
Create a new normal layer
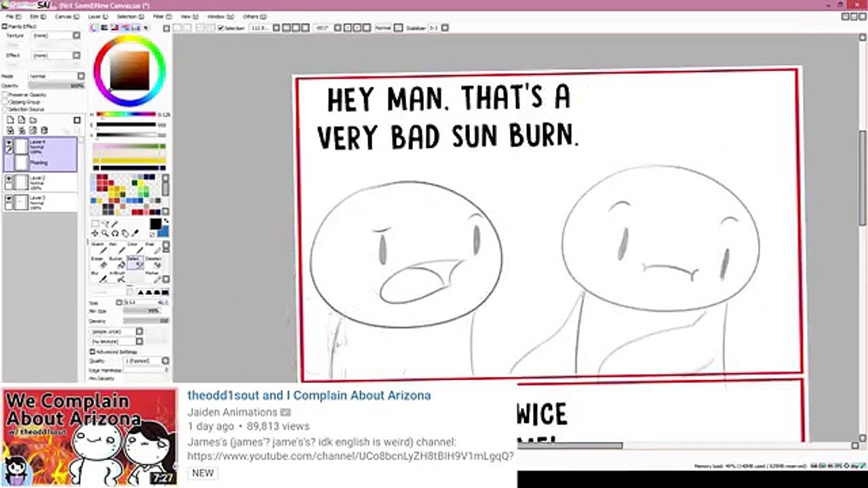[x=10, y=120]
